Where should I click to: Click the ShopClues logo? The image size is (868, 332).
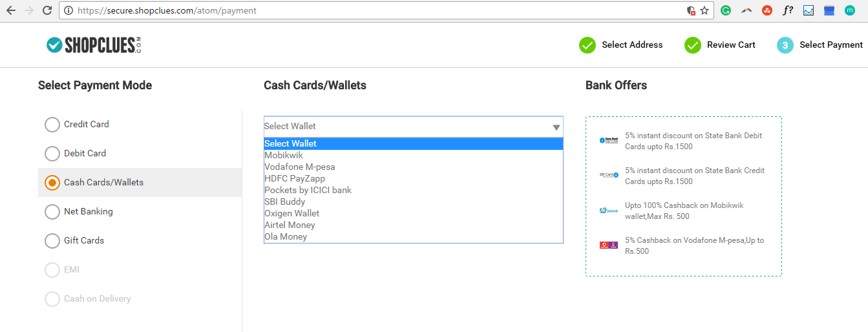click(x=94, y=45)
